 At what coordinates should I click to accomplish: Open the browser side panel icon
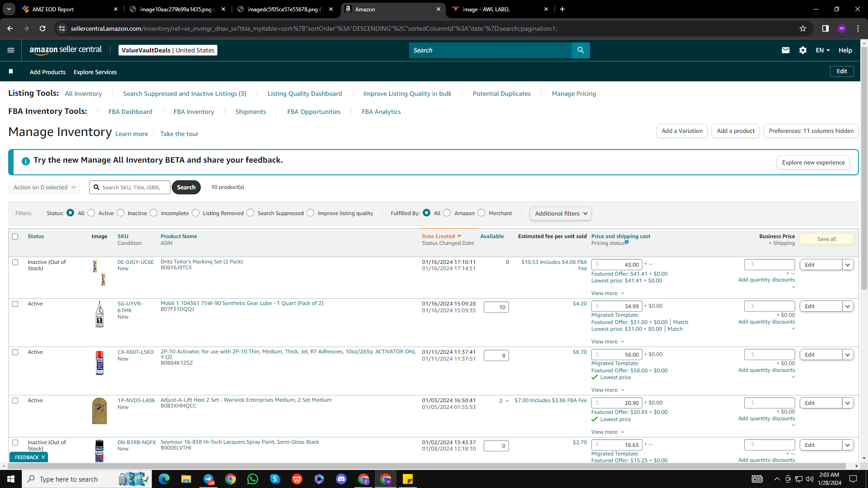tap(826, 28)
